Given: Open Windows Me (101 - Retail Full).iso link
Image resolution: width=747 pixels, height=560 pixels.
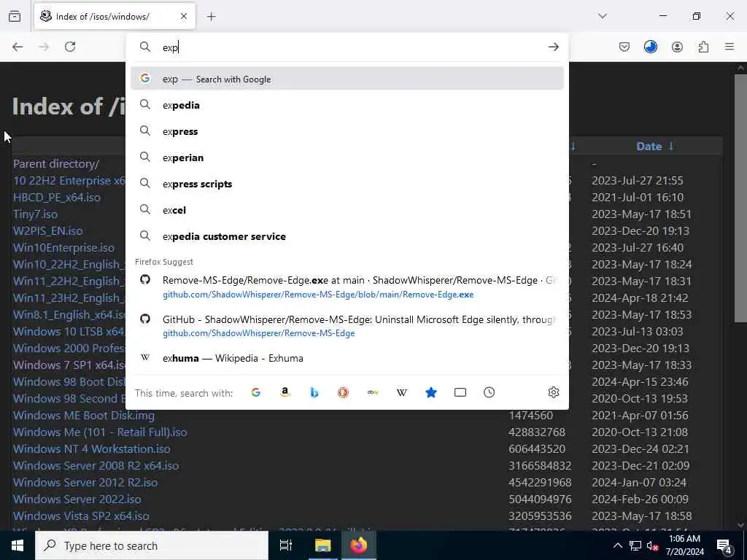Looking at the screenshot, I should pyautogui.click(x=99, y=432).
